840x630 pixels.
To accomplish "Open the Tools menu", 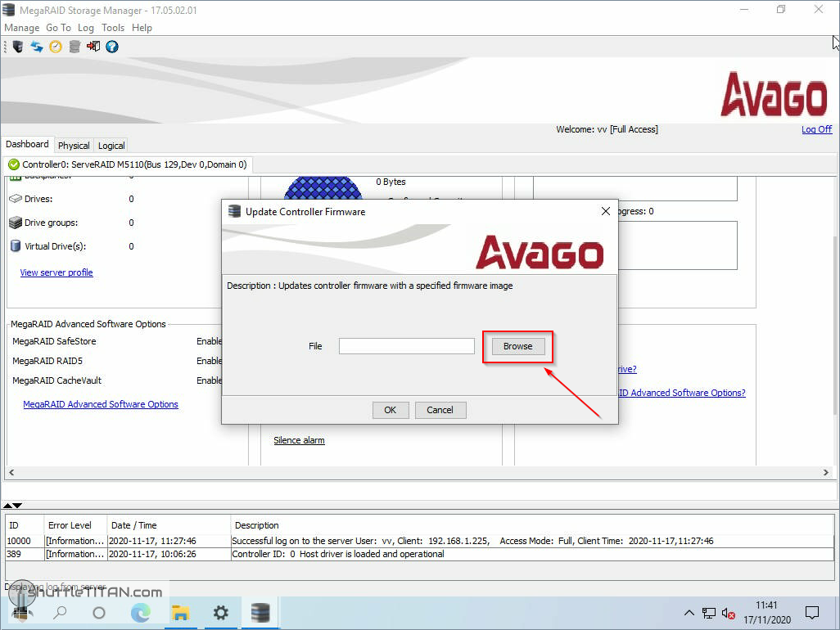I will [x=113, y=28].
